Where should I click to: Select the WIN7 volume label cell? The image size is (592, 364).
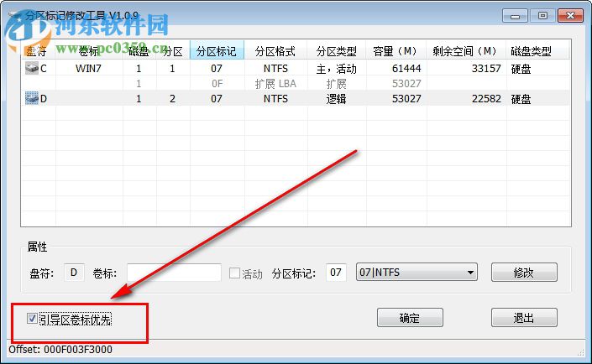tap(88, 68)
